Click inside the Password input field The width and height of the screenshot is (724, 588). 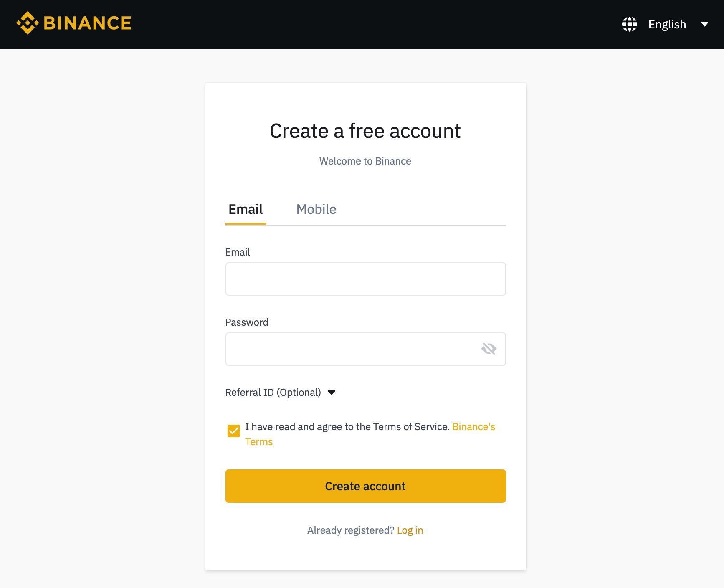click(x=365, y=349)
